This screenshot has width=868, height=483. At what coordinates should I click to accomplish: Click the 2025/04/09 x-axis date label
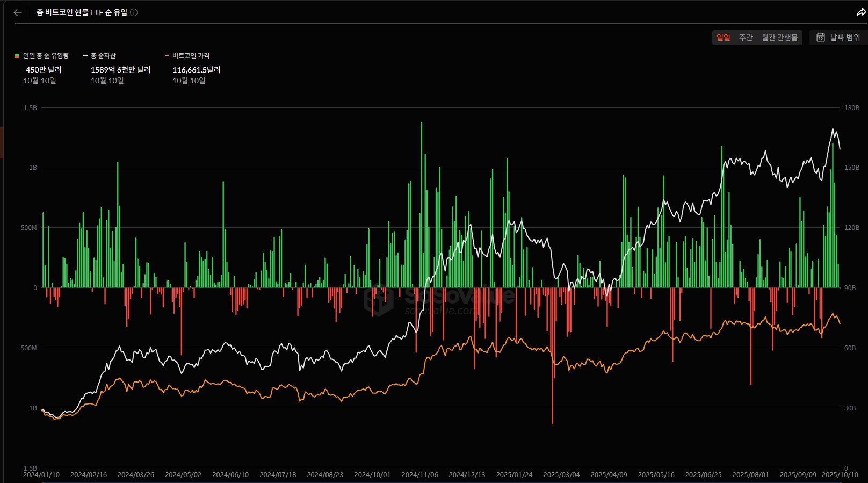(x=609, y=475)
